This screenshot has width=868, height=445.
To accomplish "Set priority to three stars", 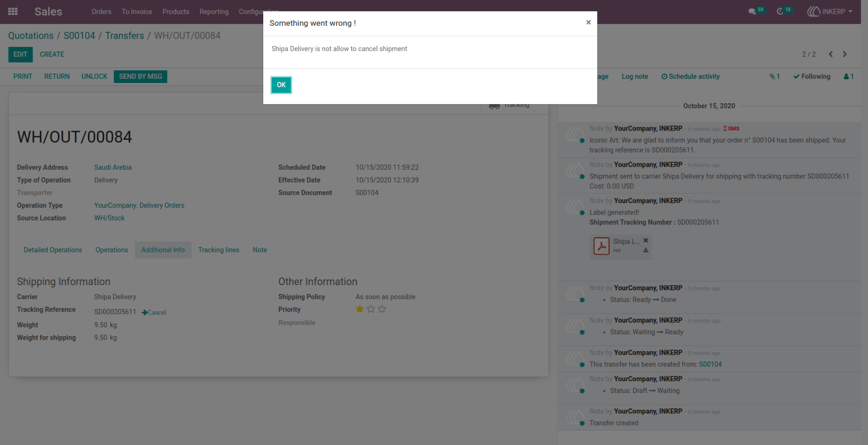I will click(x=382, y=309).
